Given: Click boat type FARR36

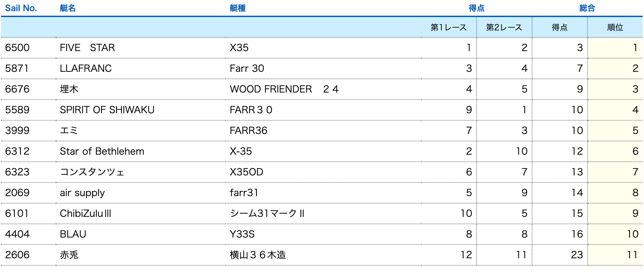Looking at the screenshot, I should (248, 131).
